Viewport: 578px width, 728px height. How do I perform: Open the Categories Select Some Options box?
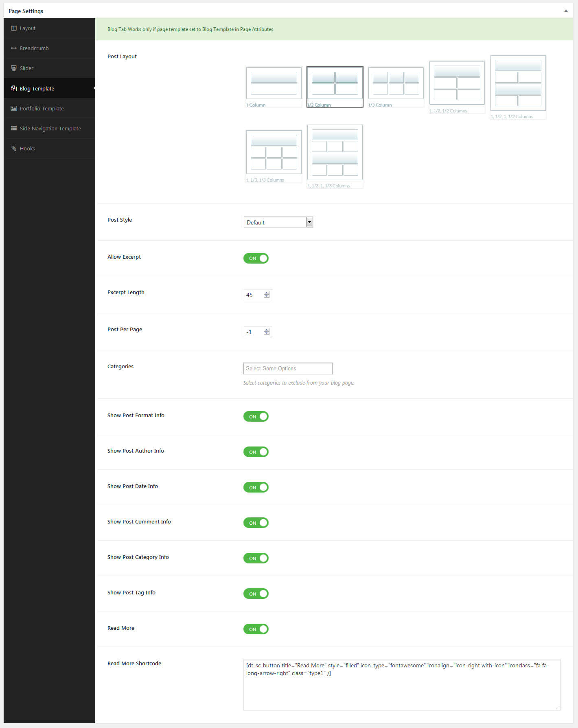point(288,368)
